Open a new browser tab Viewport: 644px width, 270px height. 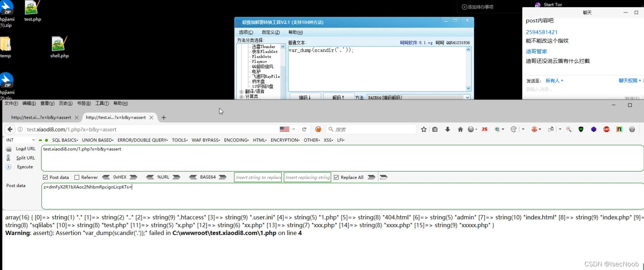pos(164,118)
